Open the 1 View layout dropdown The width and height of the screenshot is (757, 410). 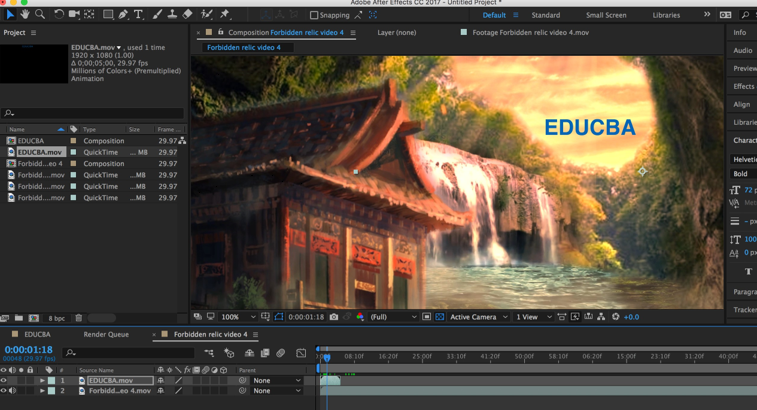533,317
